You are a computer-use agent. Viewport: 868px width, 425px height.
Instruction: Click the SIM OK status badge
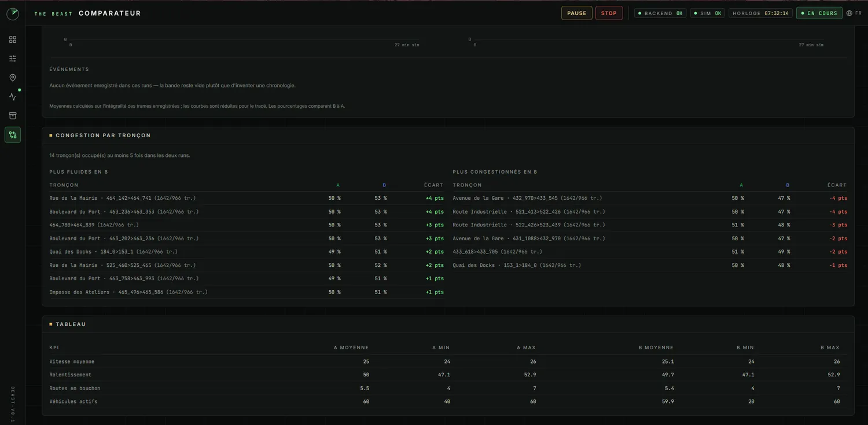tap(707, 13)
